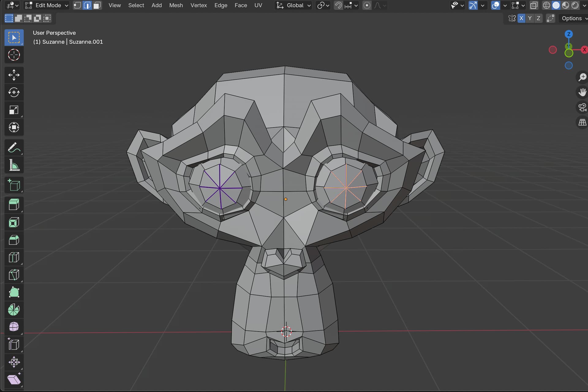Activate the Scale tool

14,110
